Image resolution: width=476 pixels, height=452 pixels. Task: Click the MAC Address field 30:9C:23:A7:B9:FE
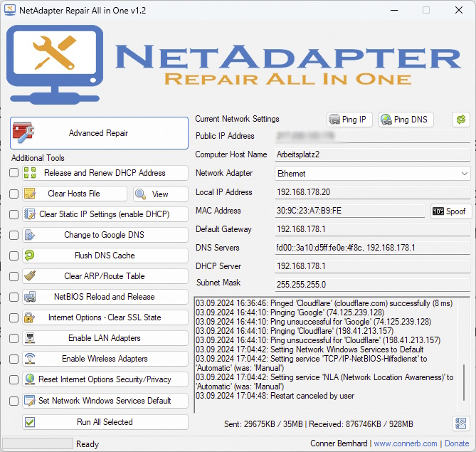[350, 211]
